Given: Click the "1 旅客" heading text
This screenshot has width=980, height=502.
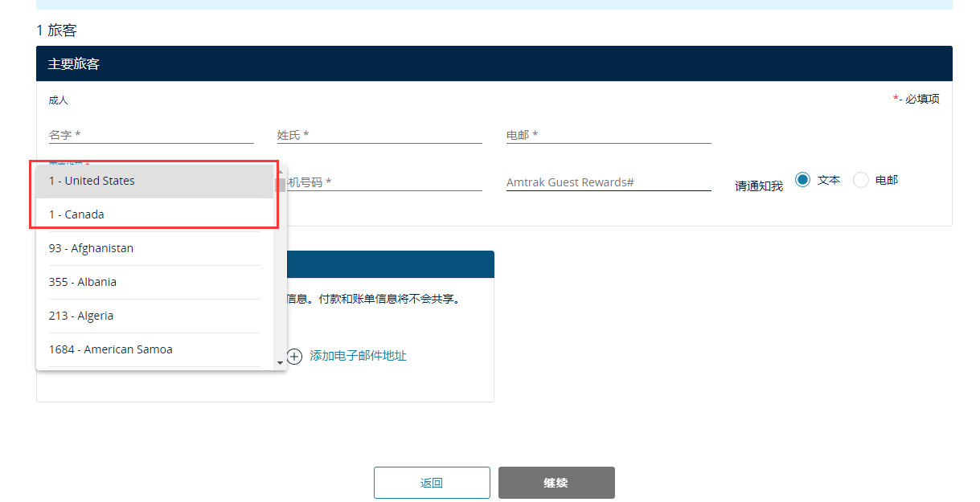Looking at the screenshot, I should [56, 31].
